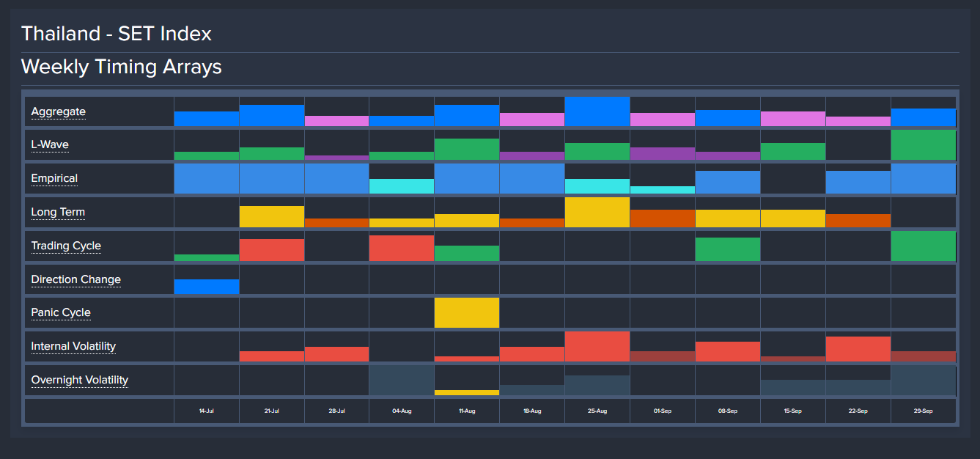980x459 pixels.
Task: Select the green Trading Cycle bar for 14-Jul
Action: coord(207,257)
